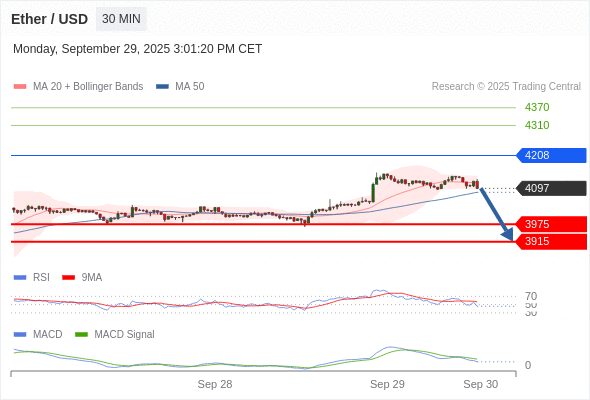Screen dimensions: 590x400
Task: Open the Research © 2025 Trading Central credit
Action: [506, 87]
